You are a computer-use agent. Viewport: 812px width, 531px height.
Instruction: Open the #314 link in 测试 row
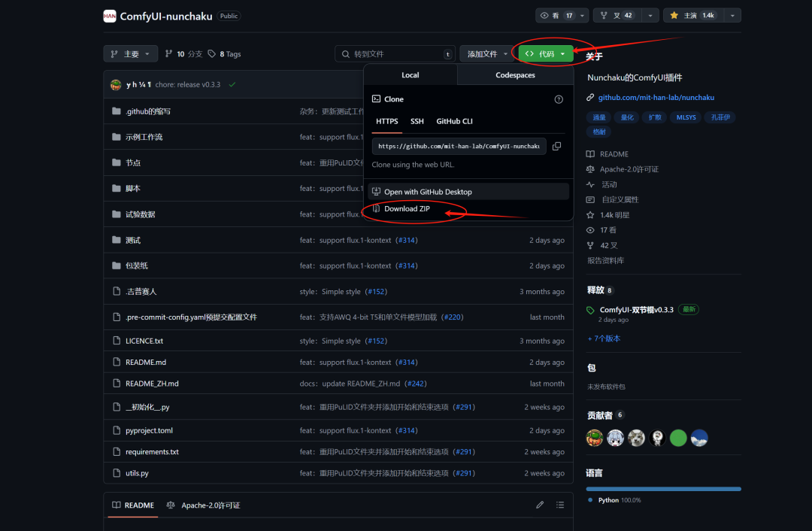click(407, 241)
